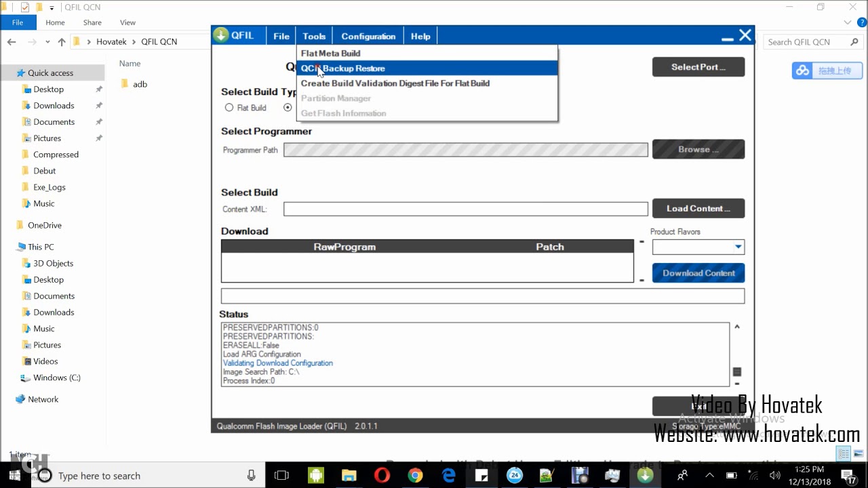Viewport: 868px width, 488px height.
Task: Click the Explorer up-folder arrow
Action: pyautogui.click(x=62, y=42)
